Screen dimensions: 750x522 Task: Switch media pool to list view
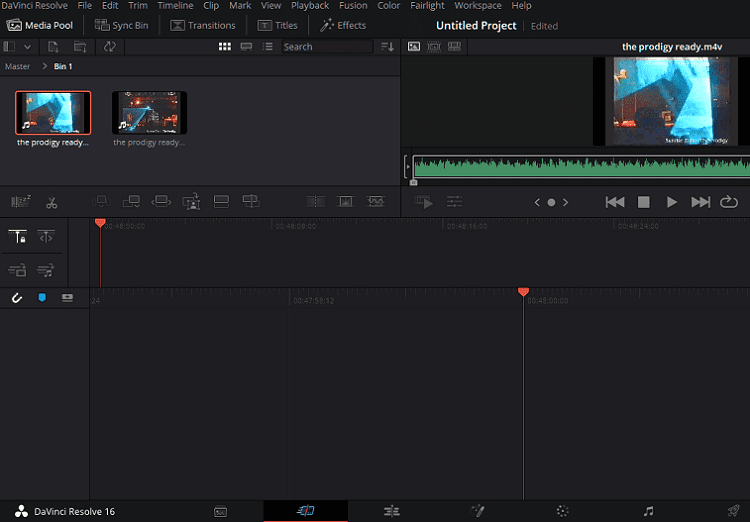(267, 46)
